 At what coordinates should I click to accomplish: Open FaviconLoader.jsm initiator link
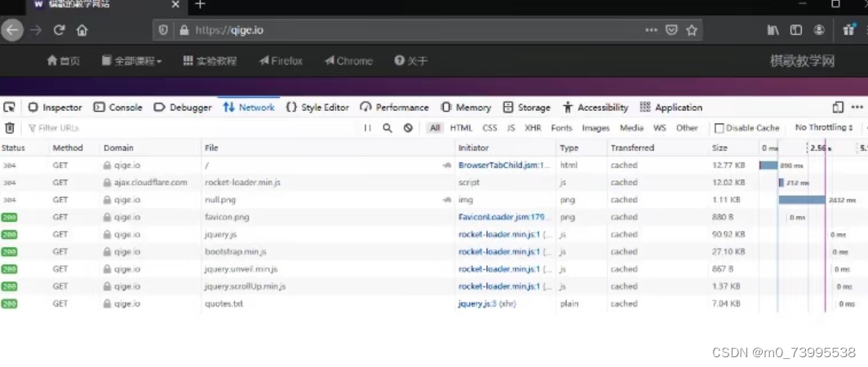point(501,217)
